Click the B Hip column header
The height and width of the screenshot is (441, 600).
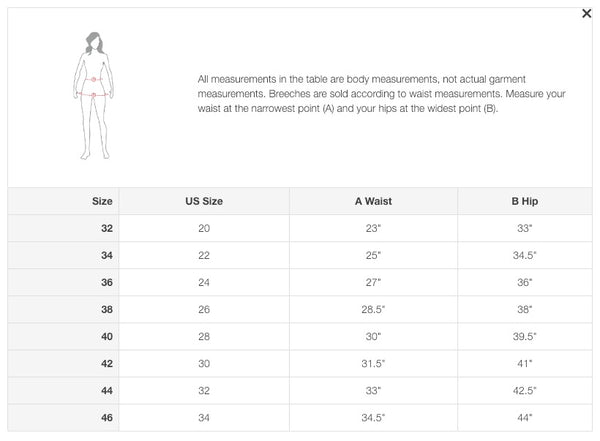tap(525, 201)
